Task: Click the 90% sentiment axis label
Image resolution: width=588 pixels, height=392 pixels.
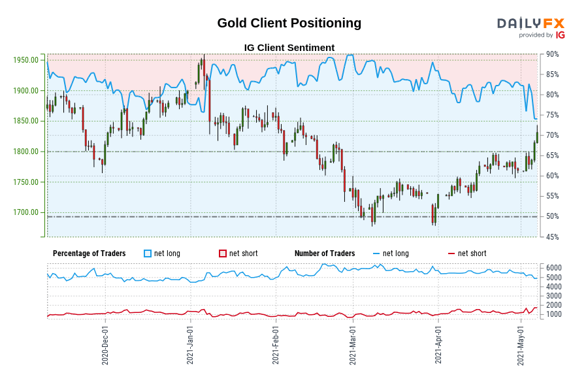Action: point(552,54)
